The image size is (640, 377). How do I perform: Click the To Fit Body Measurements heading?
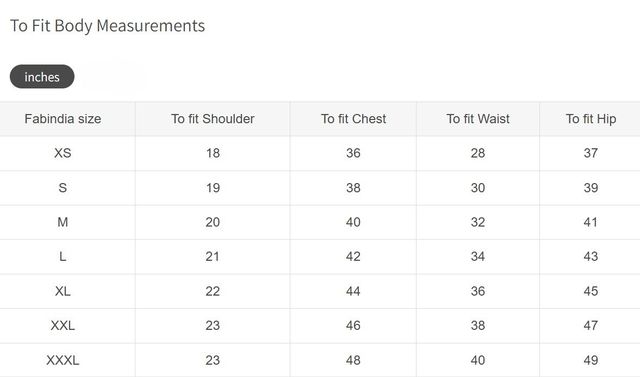tap(107, 26)
